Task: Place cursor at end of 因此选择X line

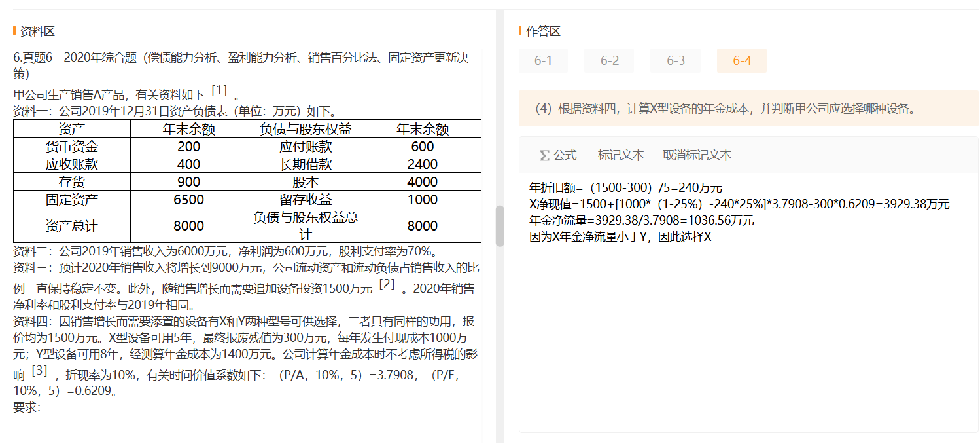Action: tap(712, 237)
